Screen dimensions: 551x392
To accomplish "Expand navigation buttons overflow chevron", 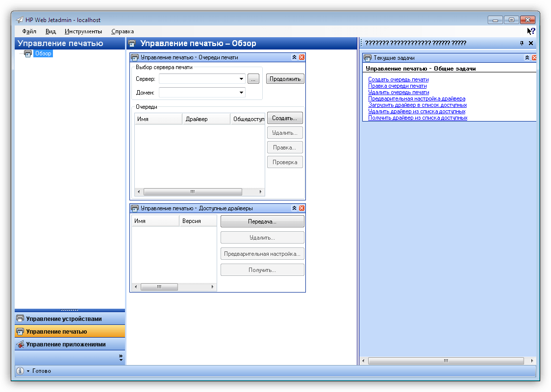I will (x=121, y=358).
